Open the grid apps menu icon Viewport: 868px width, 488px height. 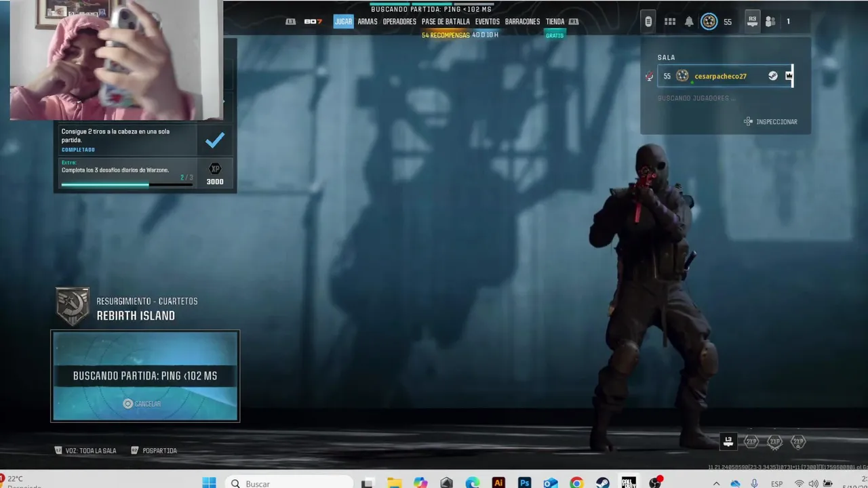pos(670,22)
